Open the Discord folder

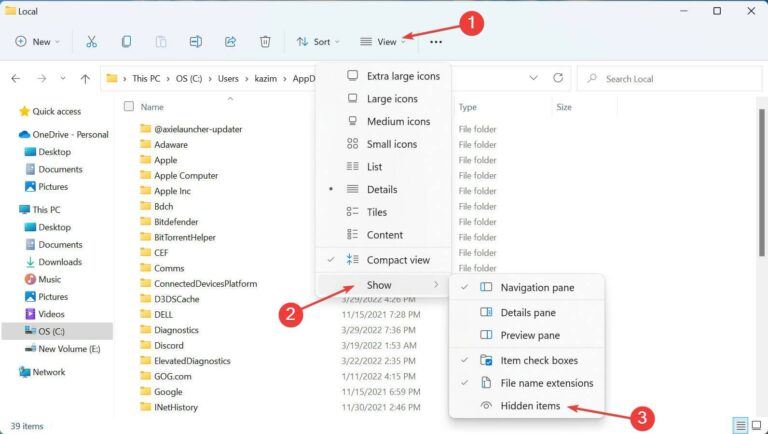pos(162,345)
